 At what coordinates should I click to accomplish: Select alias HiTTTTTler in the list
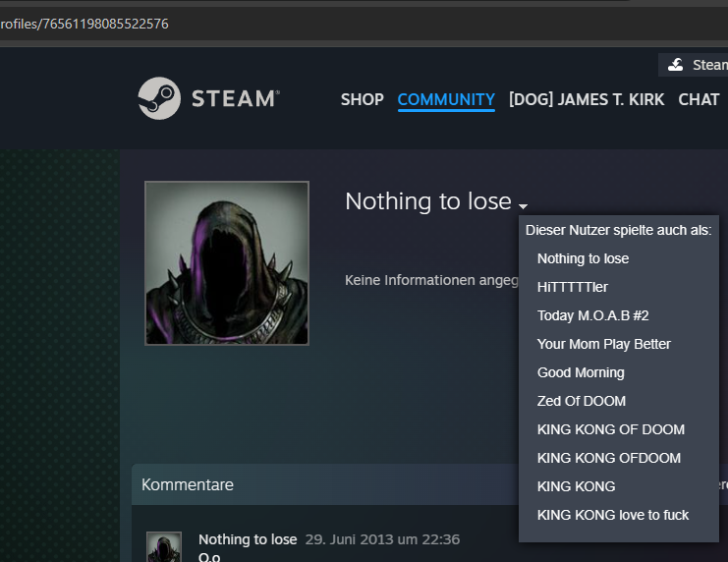573,287
